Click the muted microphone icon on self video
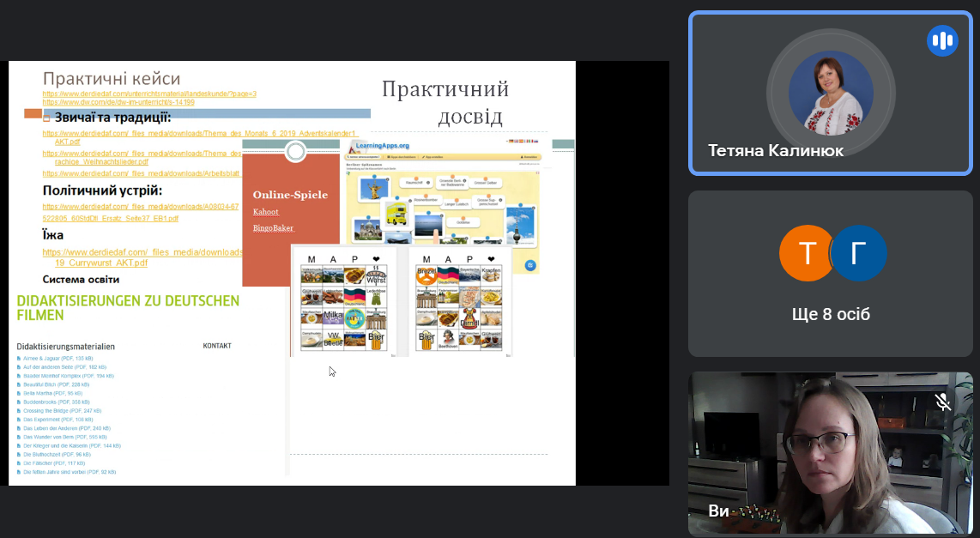 (x=942, y=402)
